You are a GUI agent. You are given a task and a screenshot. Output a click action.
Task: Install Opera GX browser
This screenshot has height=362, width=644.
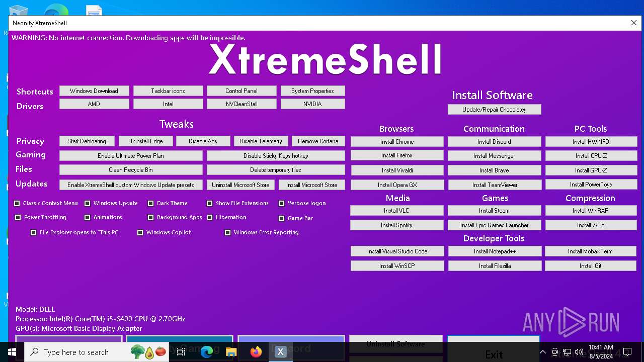397,185
